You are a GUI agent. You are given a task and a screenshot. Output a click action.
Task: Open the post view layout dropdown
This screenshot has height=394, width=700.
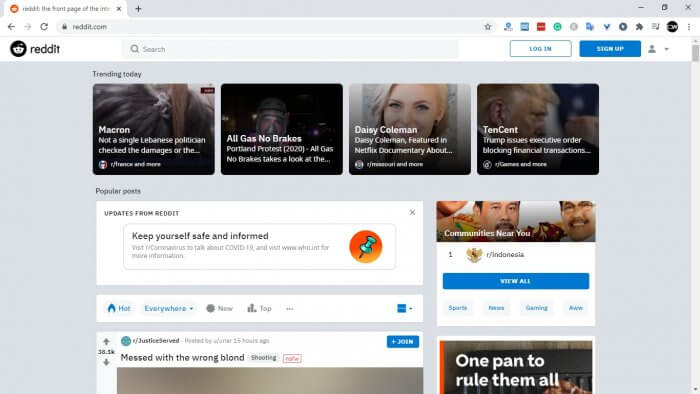click(404, 308)
